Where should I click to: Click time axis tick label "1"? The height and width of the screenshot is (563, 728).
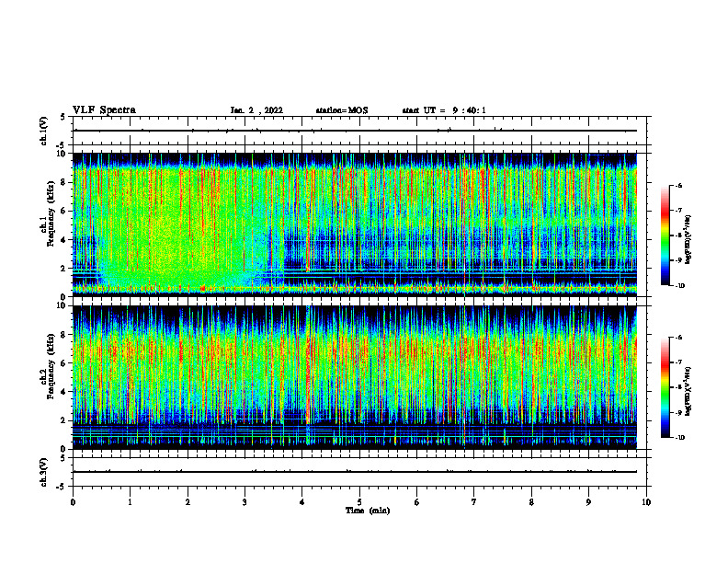click(x=130, y=502)
